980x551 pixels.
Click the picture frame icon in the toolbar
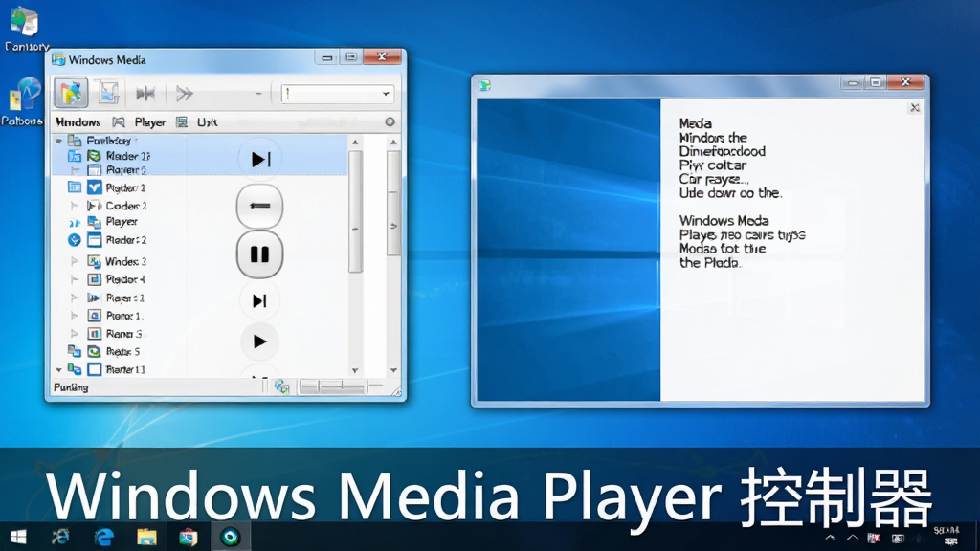click(x=108, y=93)
